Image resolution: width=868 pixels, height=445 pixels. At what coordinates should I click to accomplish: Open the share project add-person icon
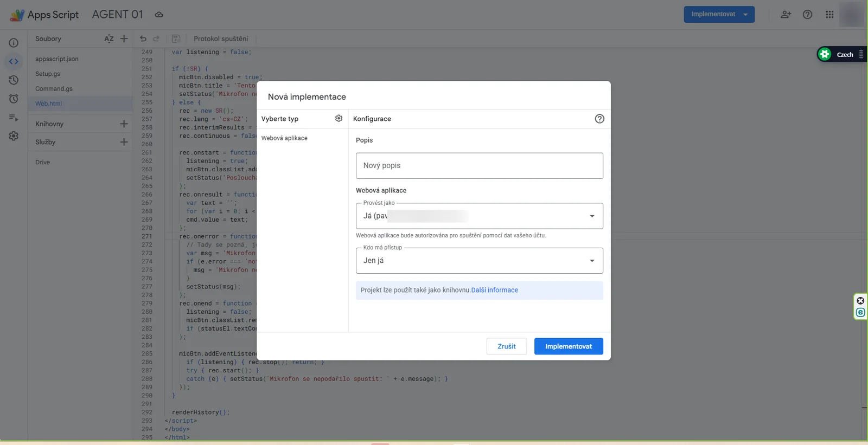click(786, 15)
